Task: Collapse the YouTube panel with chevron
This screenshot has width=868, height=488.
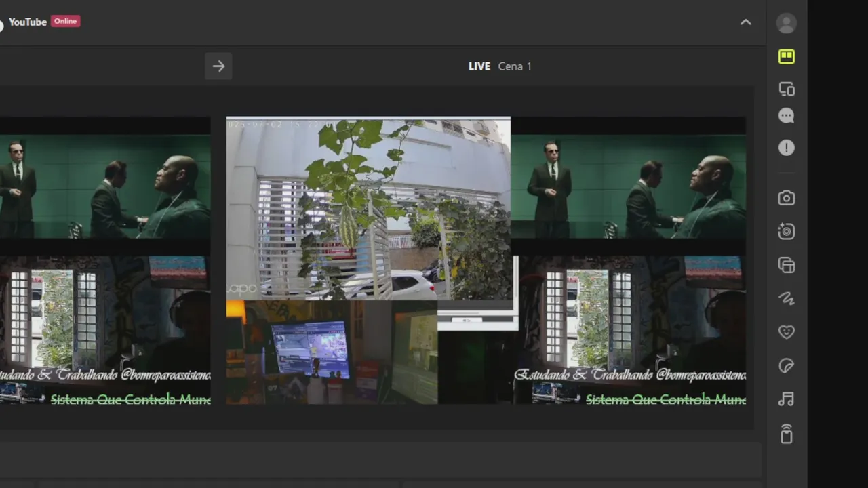Action: [746, 22]
